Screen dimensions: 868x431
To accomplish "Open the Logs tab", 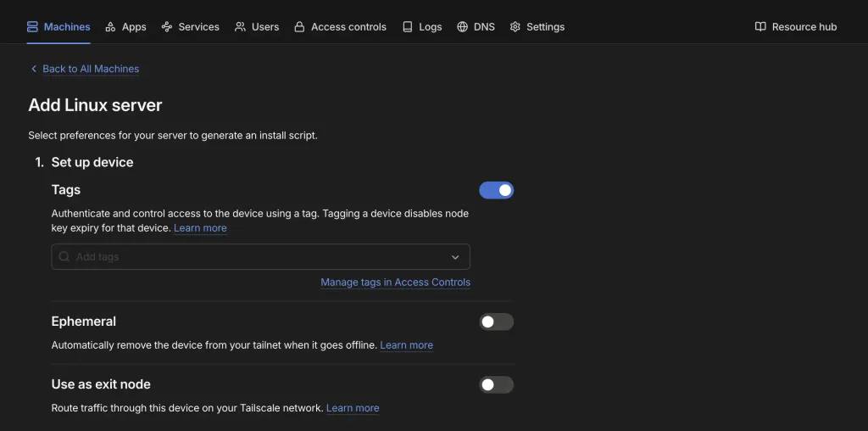I will click(422, 26).
